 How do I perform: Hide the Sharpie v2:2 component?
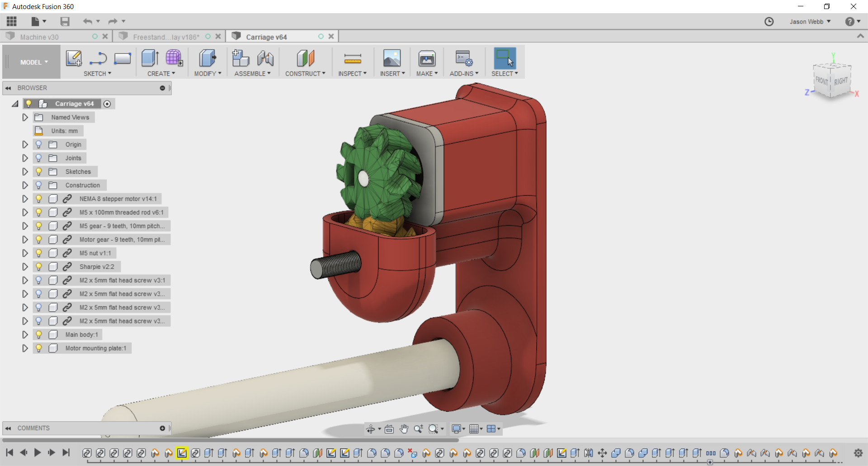(x=39, y=266)
